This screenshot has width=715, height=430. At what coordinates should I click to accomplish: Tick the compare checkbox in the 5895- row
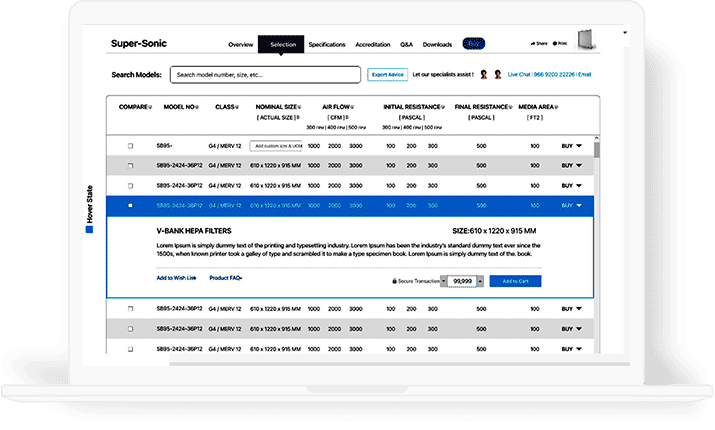pyautogui.click(x=130, y=146)
